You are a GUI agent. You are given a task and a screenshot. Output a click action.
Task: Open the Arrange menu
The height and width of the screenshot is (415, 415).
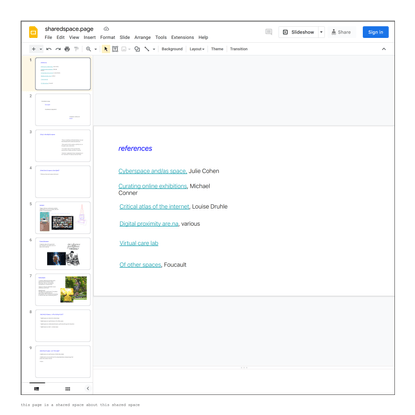(143, 37)
